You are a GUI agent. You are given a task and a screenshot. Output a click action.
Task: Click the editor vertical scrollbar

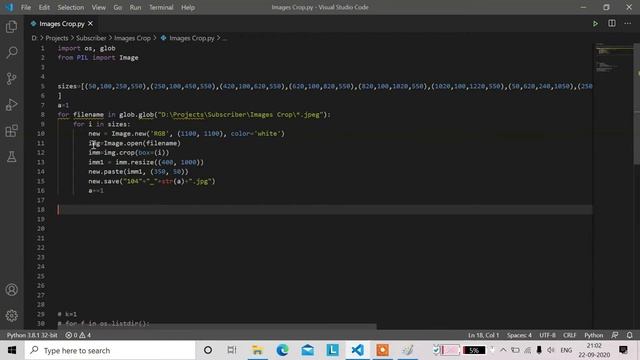click(636, 103)
